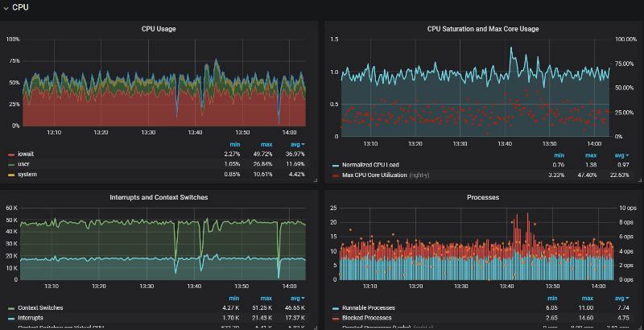Open the CPU Usage panel title menu
Viewport: 644px width, 330px height.
tap(159, 29)
